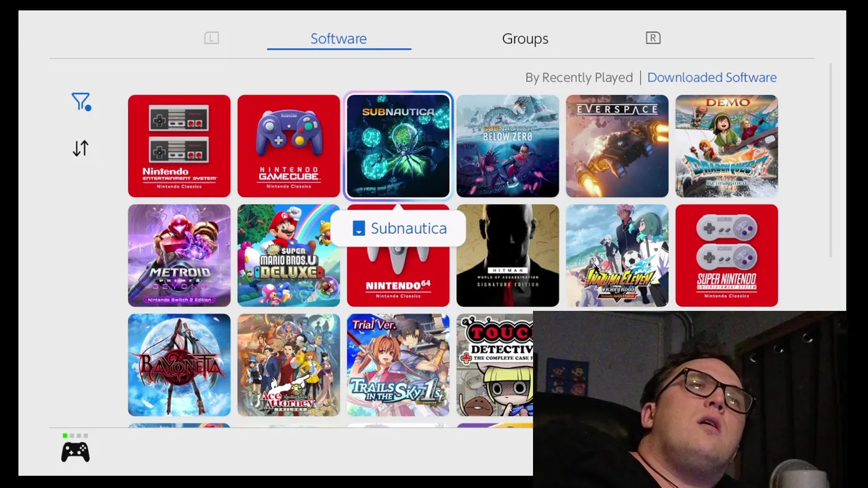This screenshot has width=868, height=488.
Task: Launch the Everspace game tile
Action: 617,146
